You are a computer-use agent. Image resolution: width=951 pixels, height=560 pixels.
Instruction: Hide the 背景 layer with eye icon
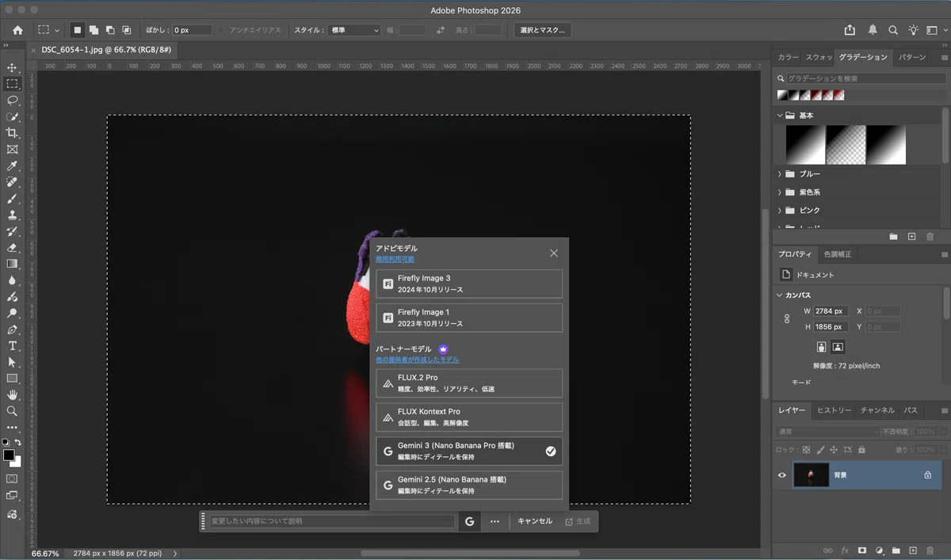click(x=782, y=474)
